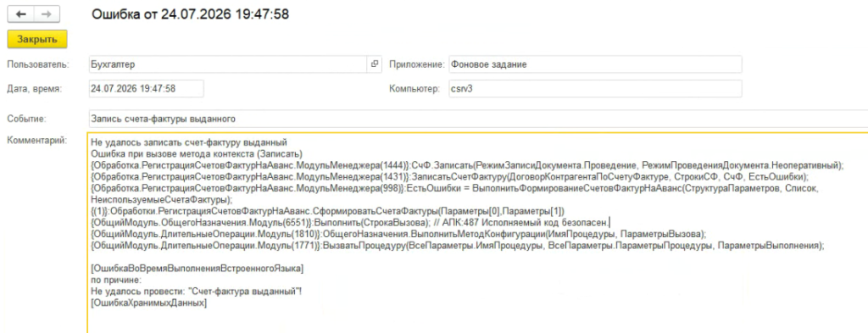Go forward with the right arrow button
The height and width of the screenshot is (333, 868).
pos(47,15)
